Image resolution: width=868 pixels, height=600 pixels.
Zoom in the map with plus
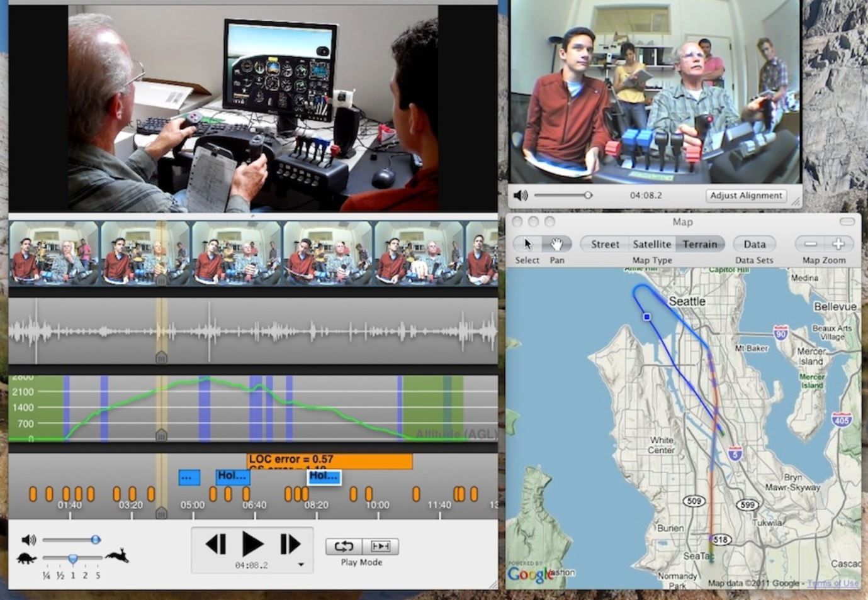(x=838, y=244)
